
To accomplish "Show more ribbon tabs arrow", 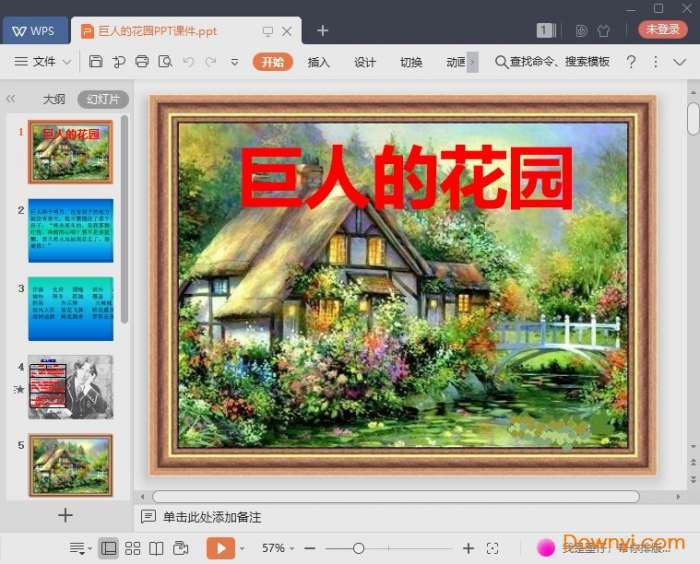I will pyautogui.click(x=473, y=62).
